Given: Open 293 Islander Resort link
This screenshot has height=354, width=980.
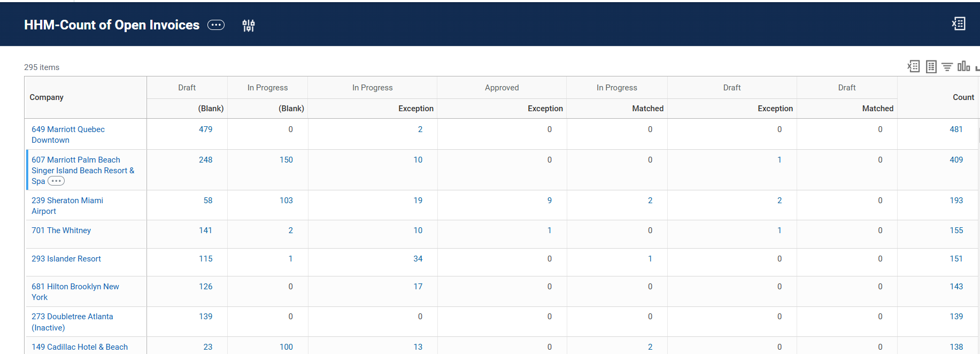Looking at the screenshot, I should pyautogui.click(x=66, y=259).
